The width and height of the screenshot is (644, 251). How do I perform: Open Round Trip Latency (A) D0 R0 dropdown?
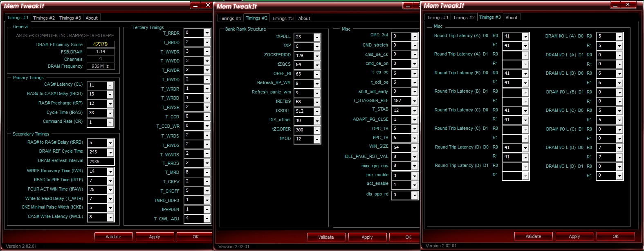coord(525,36)
